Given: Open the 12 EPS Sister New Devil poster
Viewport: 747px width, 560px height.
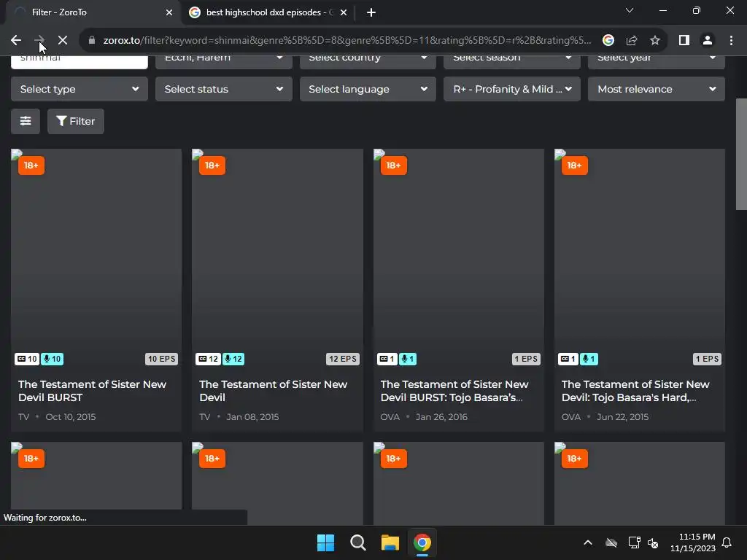Looking at the screenshot, I should pyautogui.click(x=277, y=259).
